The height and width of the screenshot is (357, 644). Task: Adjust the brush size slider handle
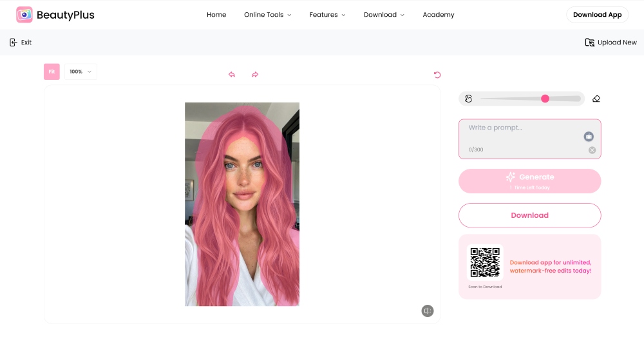point(545,99)
